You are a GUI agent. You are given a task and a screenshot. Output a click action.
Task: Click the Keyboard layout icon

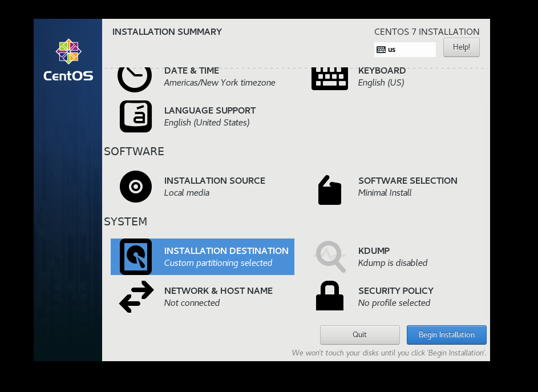(x=329, y=79)
